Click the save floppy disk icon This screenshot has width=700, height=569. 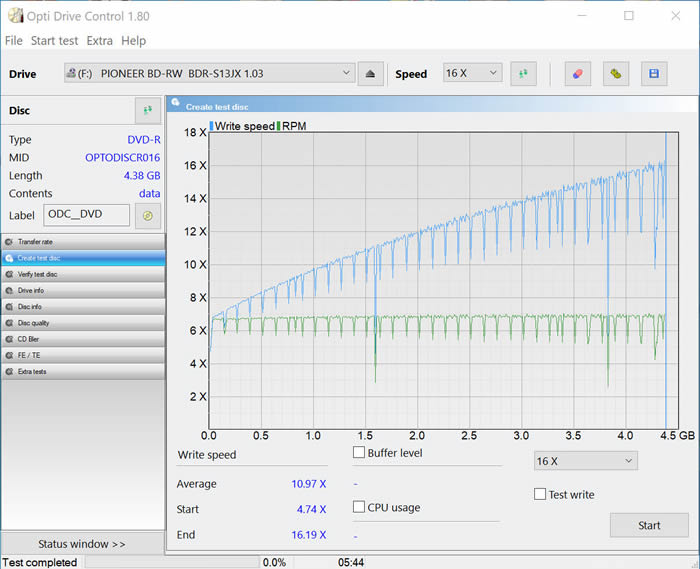654,73
